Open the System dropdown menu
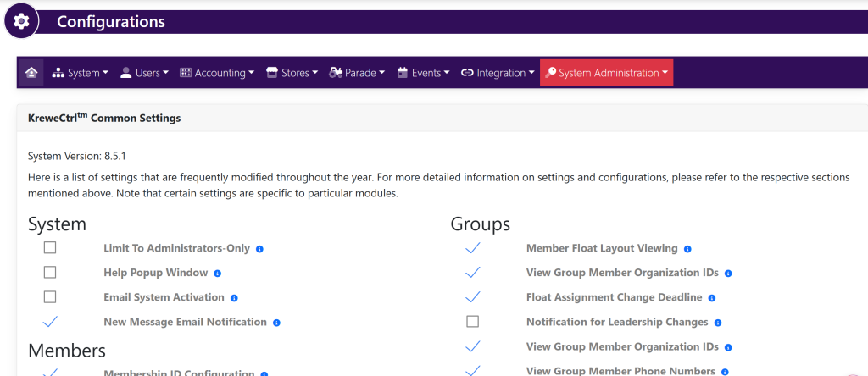The image size is (868, 376). click(x=81, y=73)
